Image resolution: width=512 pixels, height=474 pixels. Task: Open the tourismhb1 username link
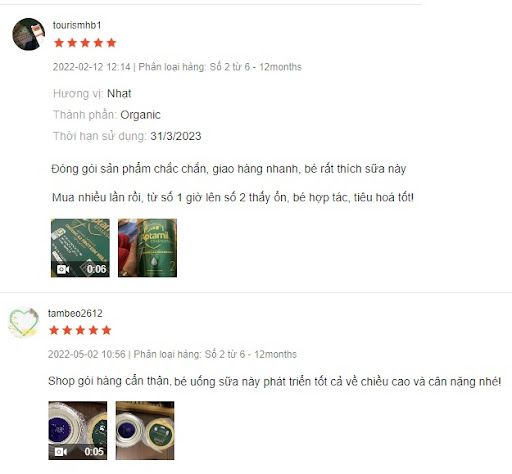click(77, 25)
